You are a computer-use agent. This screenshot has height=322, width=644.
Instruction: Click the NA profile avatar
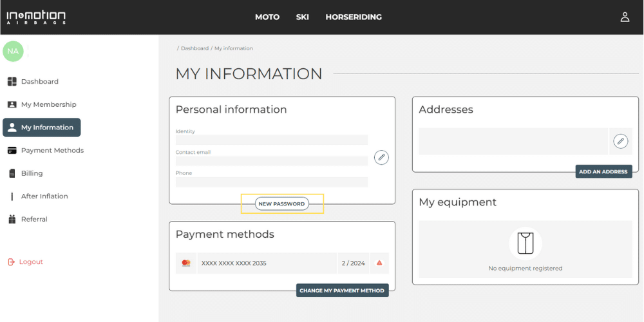(13, 52)
